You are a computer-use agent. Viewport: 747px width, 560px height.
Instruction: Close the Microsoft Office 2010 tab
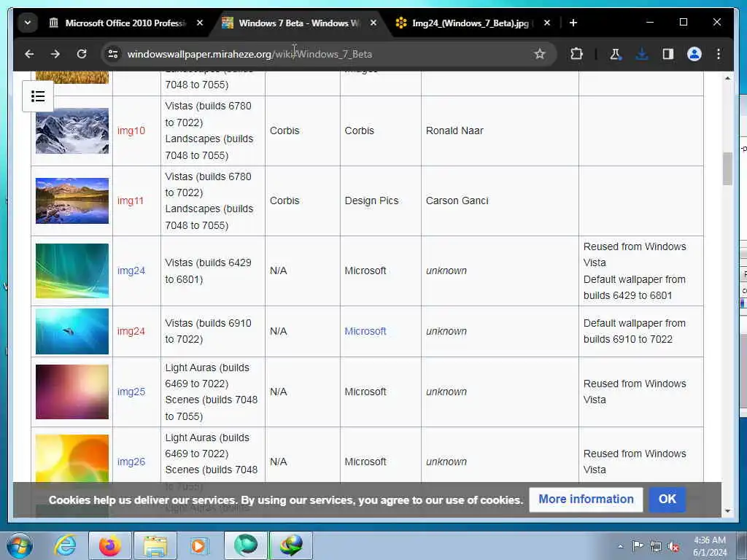click(x=200, y=23)
